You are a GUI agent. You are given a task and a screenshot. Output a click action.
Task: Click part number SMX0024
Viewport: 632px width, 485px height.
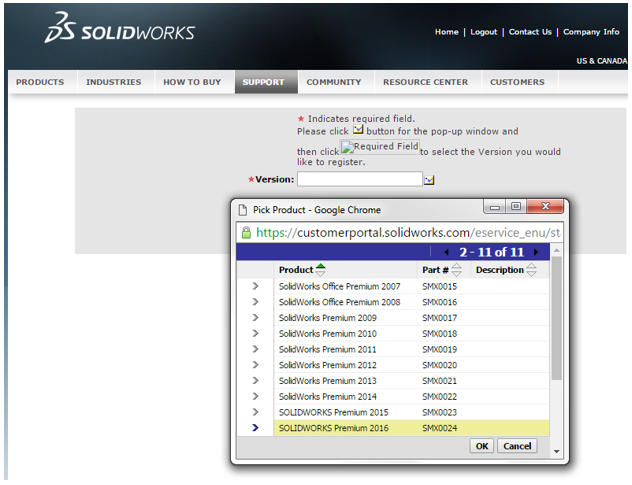(x=439, y=428)
